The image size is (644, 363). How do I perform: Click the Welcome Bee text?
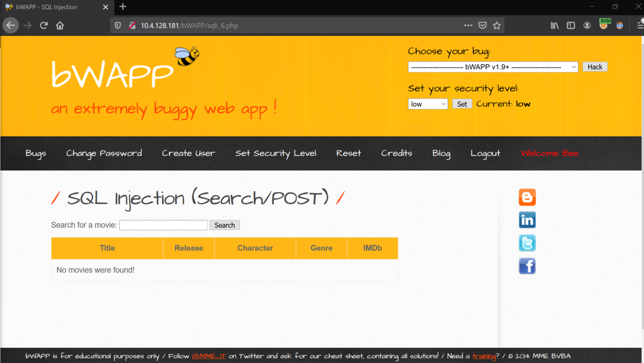550,153
